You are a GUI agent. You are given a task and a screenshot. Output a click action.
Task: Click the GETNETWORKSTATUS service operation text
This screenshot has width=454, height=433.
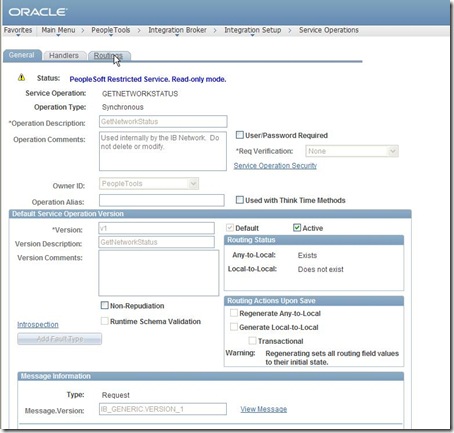click(140, 94)
